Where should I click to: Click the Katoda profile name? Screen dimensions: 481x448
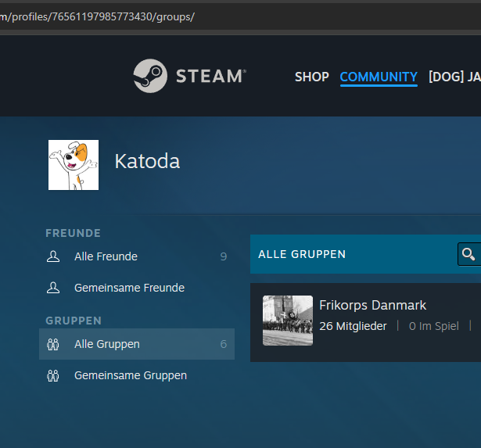tap(147, 161)
